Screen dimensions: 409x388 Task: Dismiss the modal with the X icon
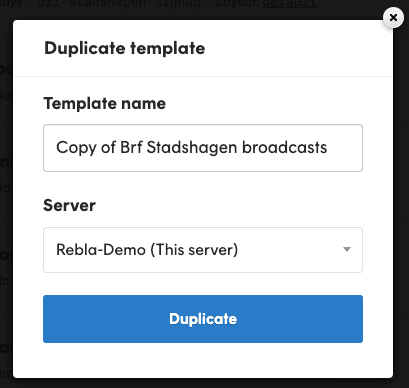coord(393,17)
